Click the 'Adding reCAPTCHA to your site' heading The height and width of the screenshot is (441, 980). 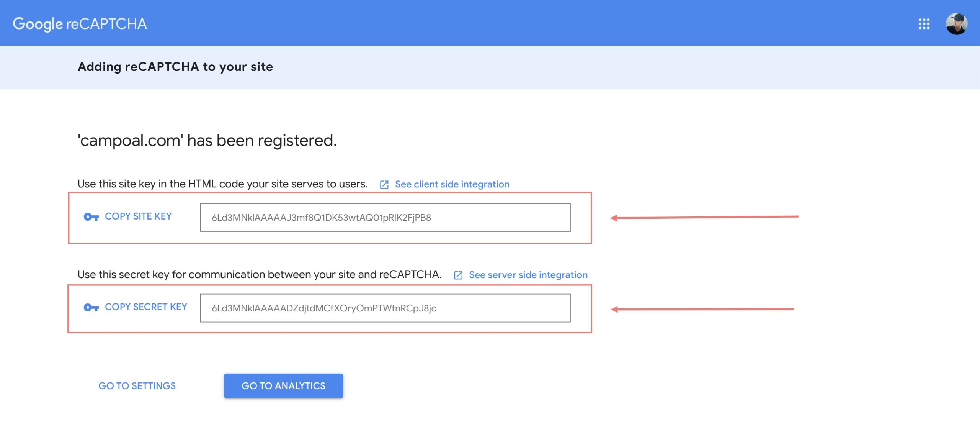[175, 67]
